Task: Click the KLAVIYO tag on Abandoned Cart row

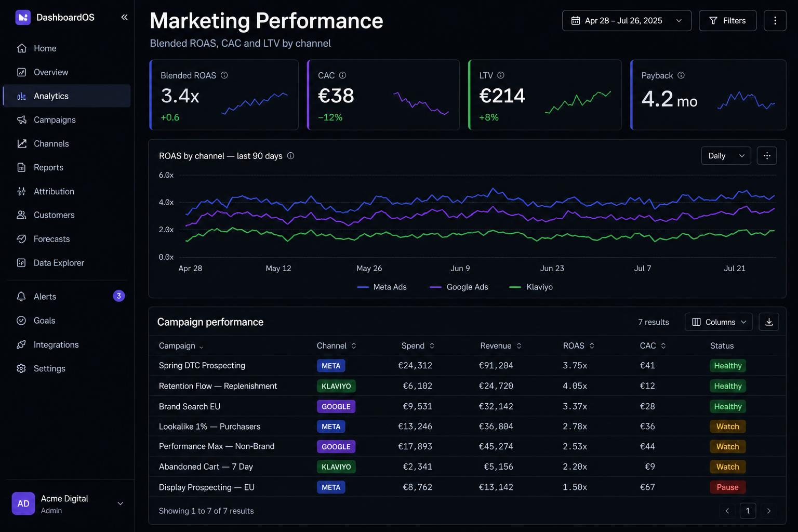Action: (336, 467)
